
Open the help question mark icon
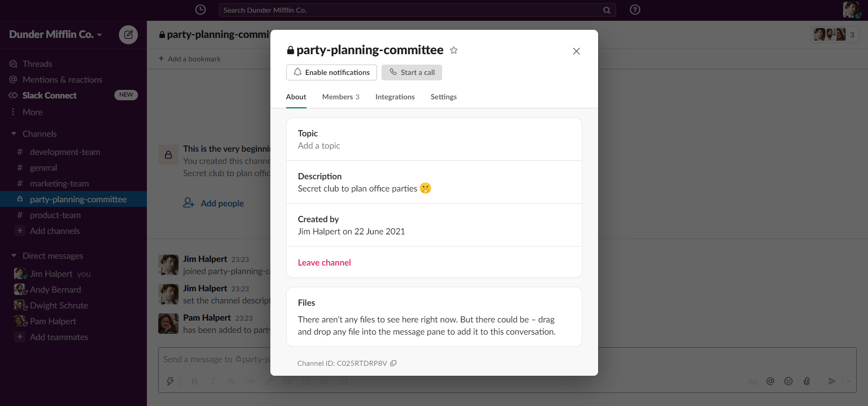pos(635,9)
